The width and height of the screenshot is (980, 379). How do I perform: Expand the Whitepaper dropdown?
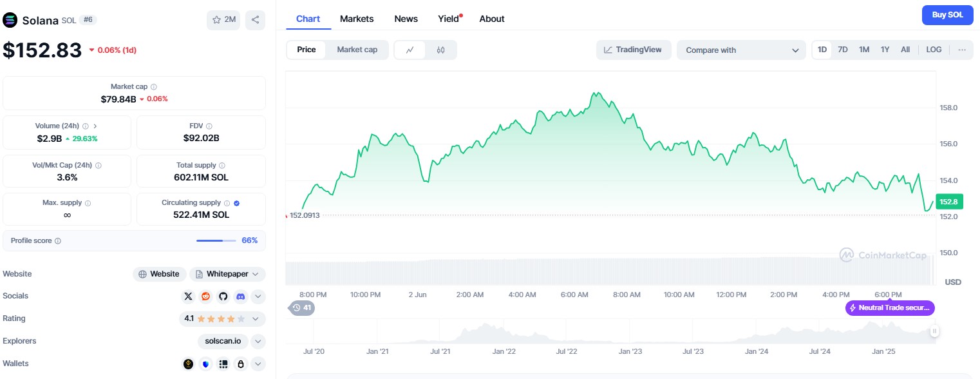click(227, 274)
